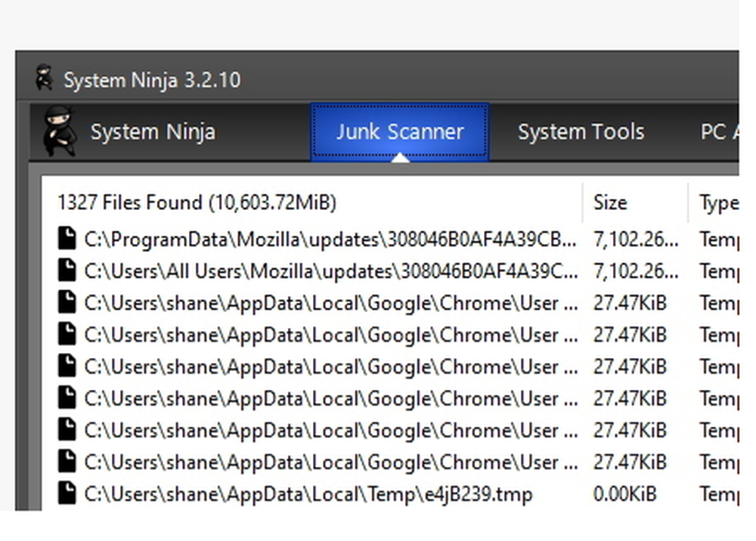The image size is (756, 541).
Task: Click the 1327 Files Found column header
Action: pyautogui.click(x=197, y=202)
